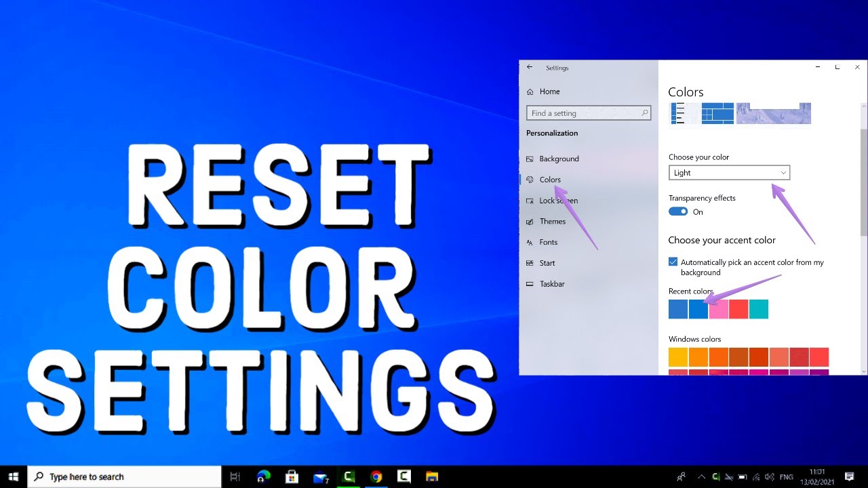Image resolution: width=868 pixels, height=488 pixels.
Task: Open Task View on the taskbar
Action: click(235, 477)
